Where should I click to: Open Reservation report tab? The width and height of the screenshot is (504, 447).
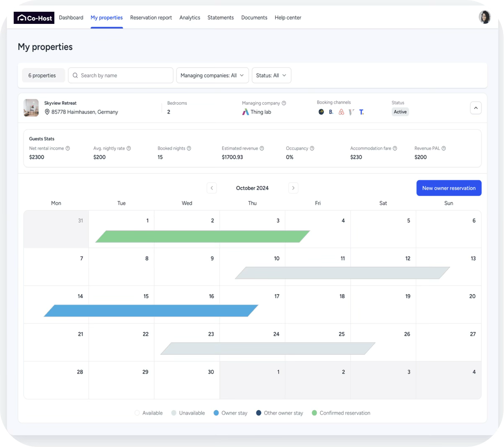(151, 18)
